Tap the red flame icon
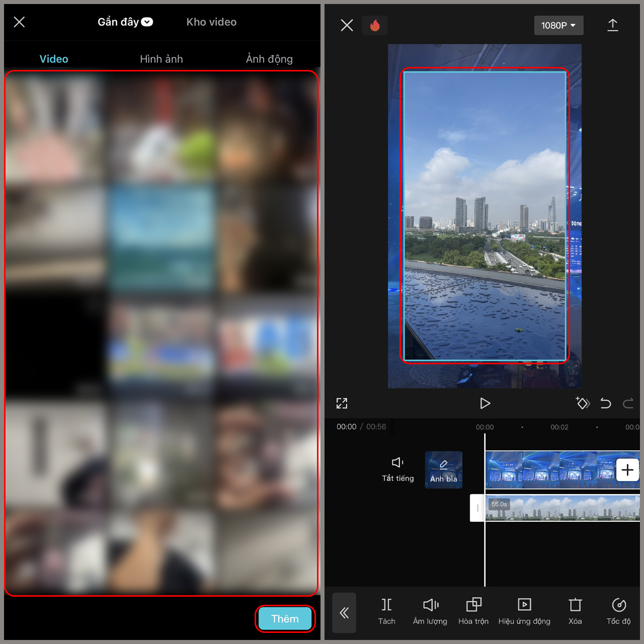644x644 pixels. pyautogui.click(x=375, y=25)
